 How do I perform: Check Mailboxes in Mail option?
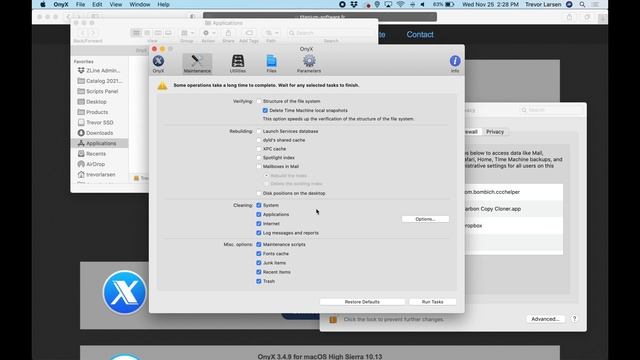pyautogui.click(x=259, y=166)
